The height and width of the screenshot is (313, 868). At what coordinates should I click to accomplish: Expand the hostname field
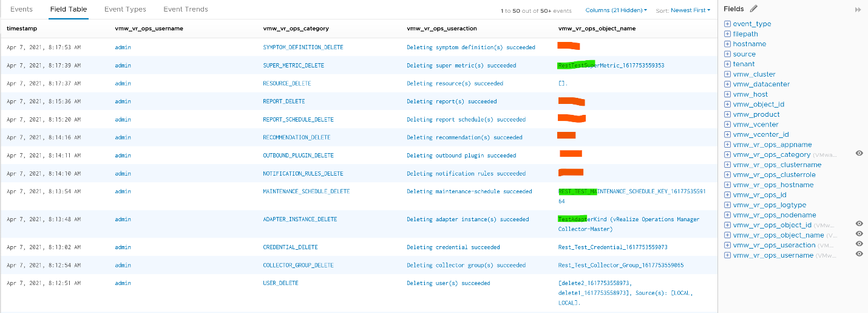[x=727, y=44]
